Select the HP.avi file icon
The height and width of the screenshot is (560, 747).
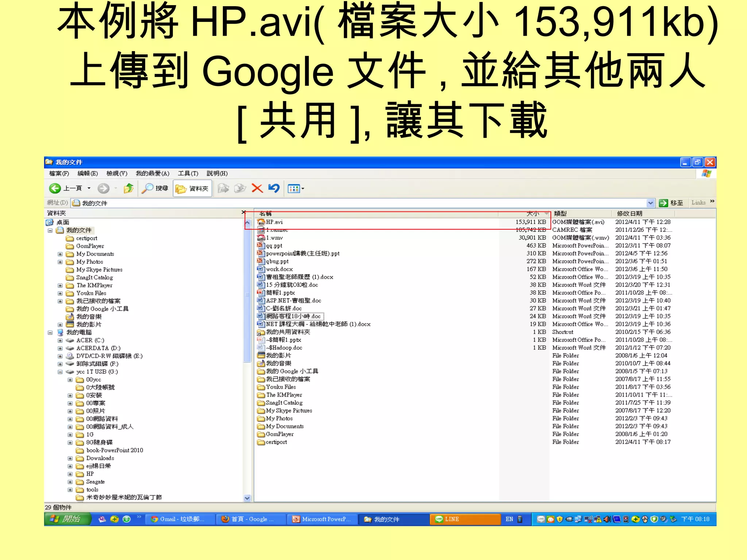[x=261, y=222]
